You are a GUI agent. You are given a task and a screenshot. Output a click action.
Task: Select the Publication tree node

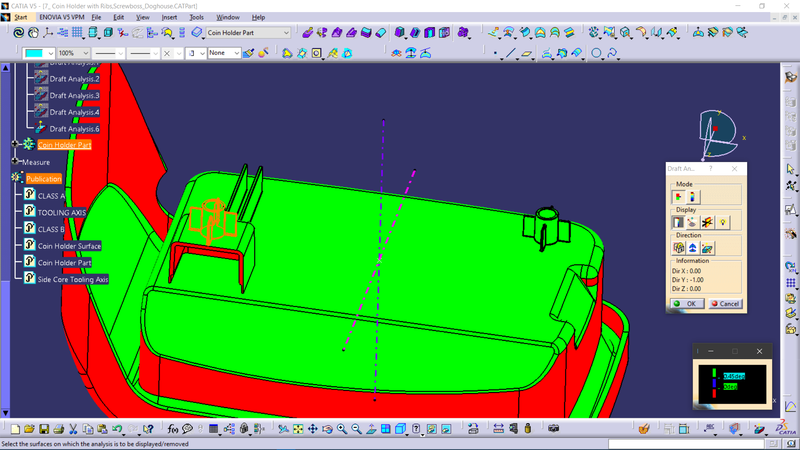tap(44, 179)
